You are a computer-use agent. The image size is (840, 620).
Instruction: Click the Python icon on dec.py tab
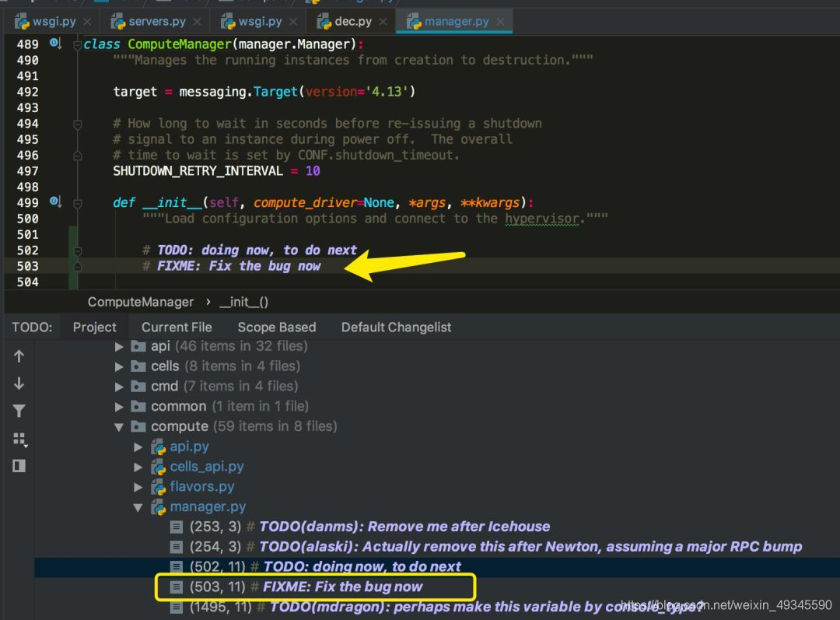[324, 22]
